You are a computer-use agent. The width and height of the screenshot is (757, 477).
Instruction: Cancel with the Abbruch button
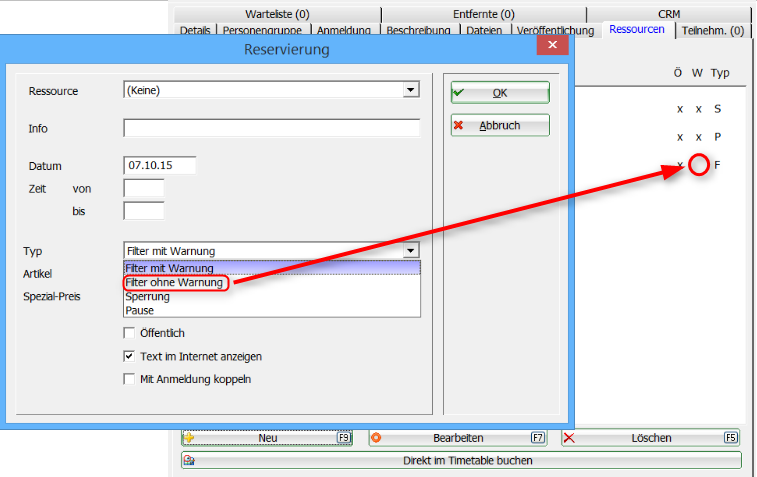coord(500,125)
